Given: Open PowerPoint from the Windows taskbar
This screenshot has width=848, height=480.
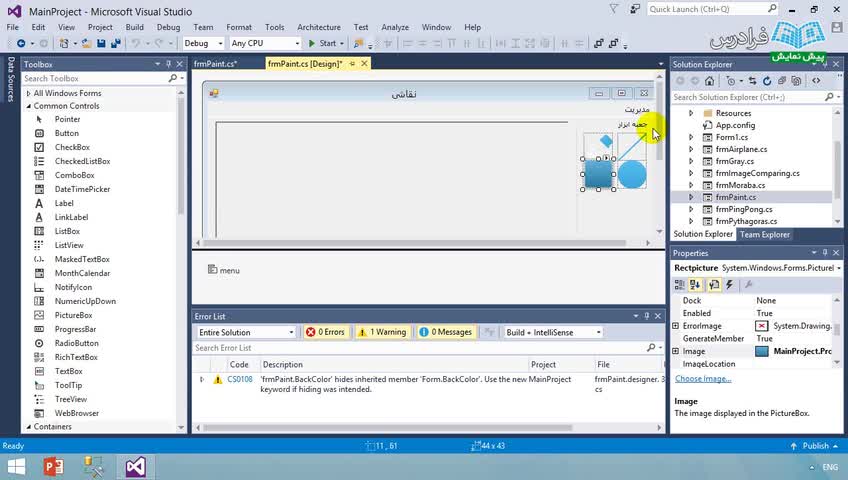Looking at the screenshot, I should (54, 466).
